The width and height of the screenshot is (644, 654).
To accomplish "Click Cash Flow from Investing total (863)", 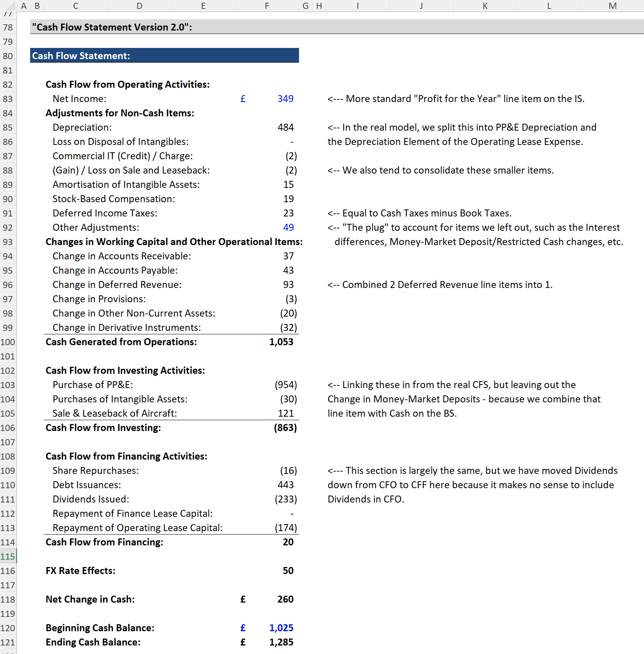I will point(285,428).
